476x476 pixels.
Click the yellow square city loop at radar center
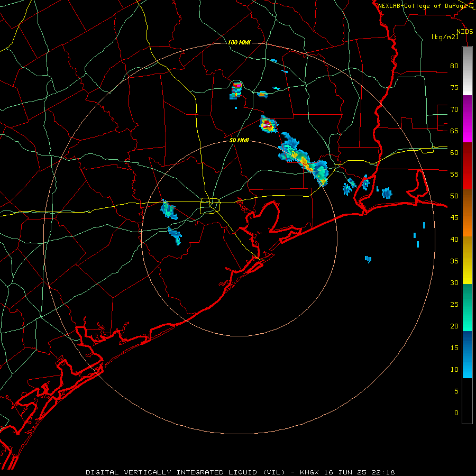coord(210,206)
